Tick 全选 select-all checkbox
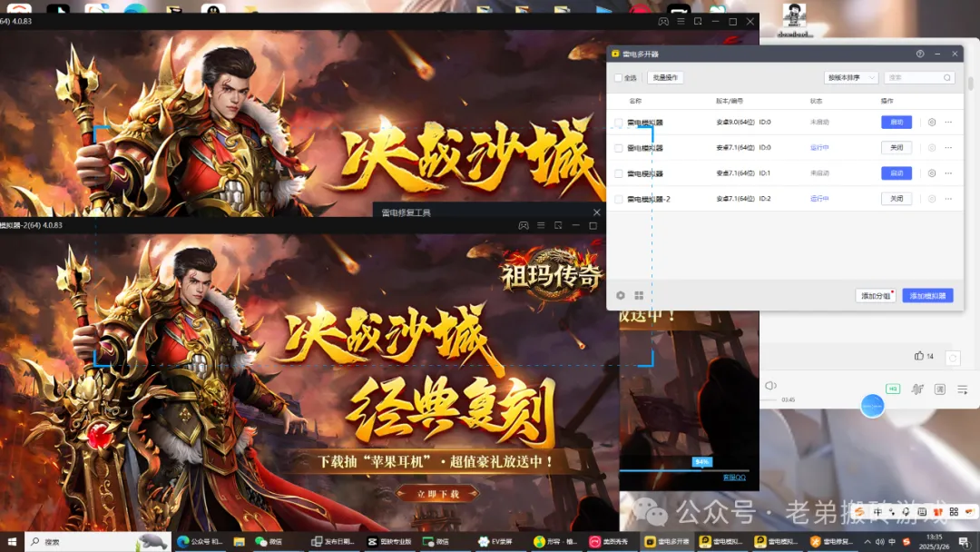980x552 pixels. pyautogui.click(x=618, y=78)
